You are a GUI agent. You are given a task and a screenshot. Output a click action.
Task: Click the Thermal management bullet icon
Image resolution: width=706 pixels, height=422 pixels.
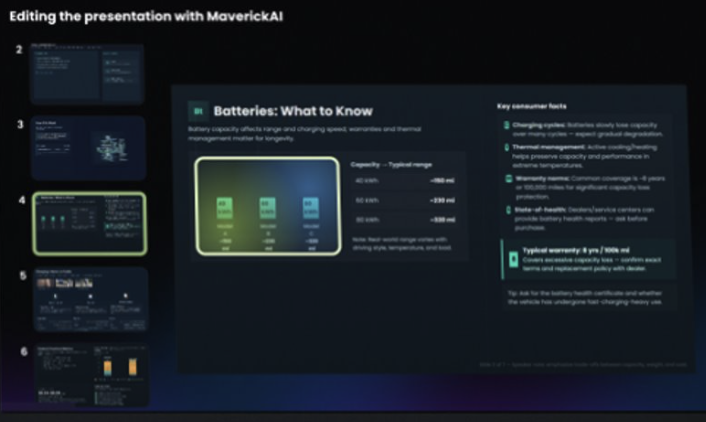[x=506, y=147]
